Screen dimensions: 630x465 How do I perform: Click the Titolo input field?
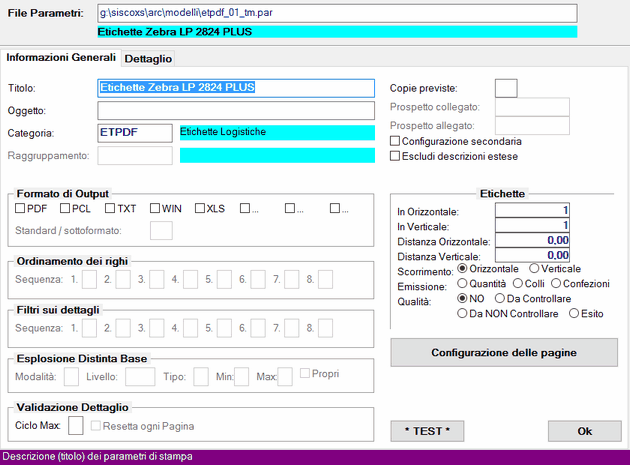point(236,88)
